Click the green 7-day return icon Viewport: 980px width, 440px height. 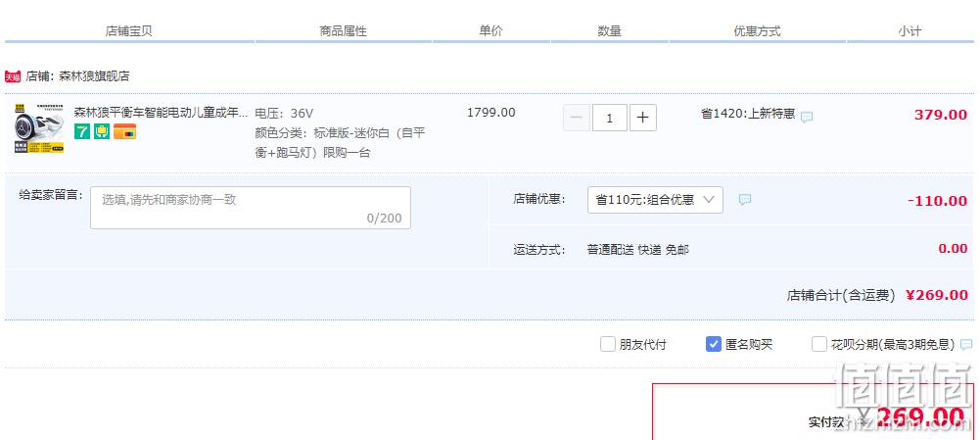pos(82,131)
